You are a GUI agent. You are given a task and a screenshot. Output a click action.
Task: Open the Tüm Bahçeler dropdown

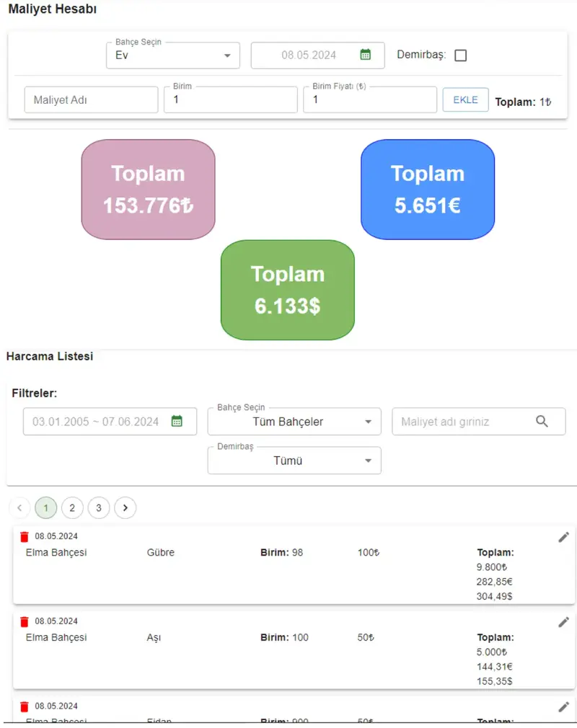click(294, 422)
